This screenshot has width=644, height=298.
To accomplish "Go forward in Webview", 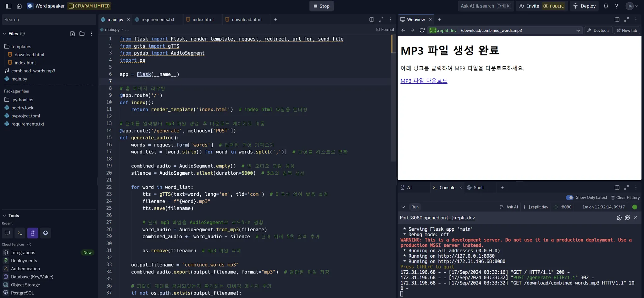I will pos(413,31).
